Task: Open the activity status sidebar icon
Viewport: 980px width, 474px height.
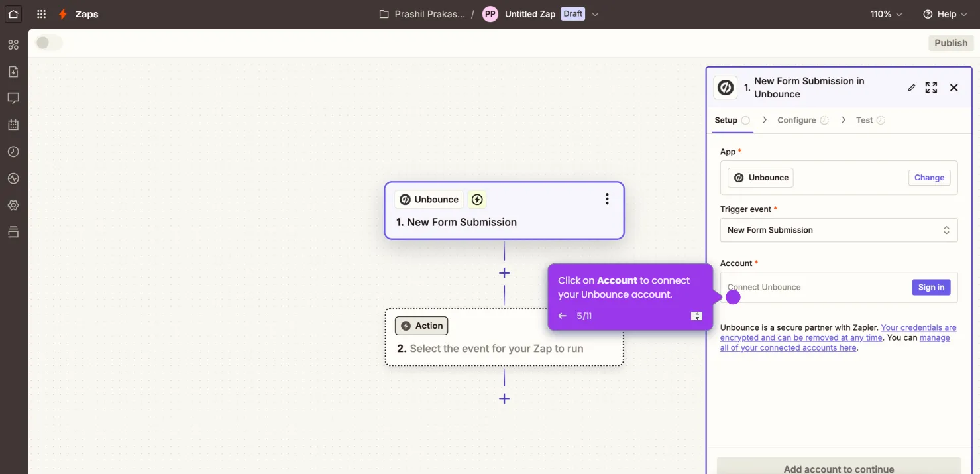Action: click(x=13, y=178)
